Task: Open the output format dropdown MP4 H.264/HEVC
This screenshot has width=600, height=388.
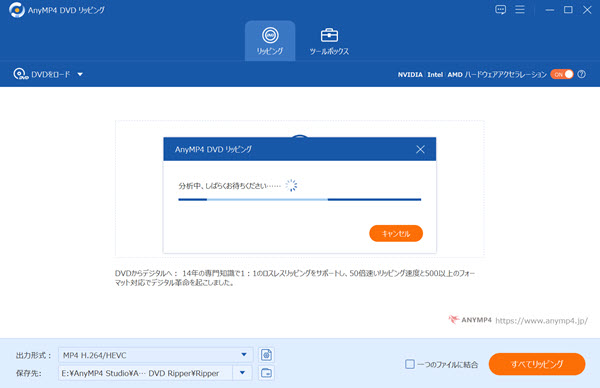Action: coord(156,355)
